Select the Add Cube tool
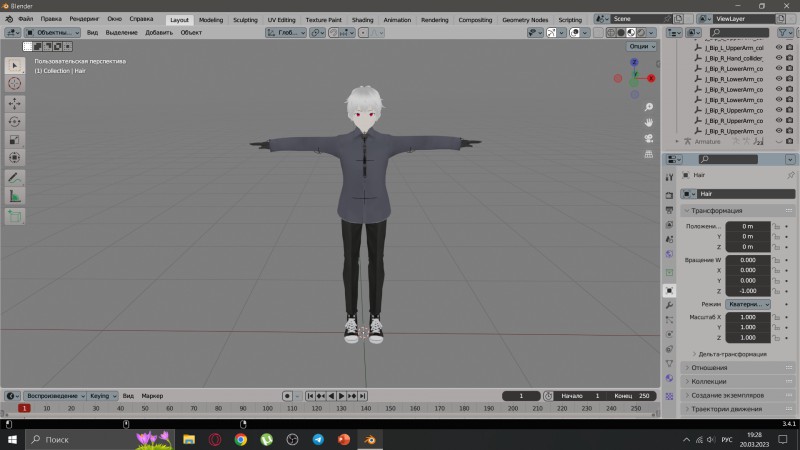This screenshot has height=450, width=800. [x=14, y=216]
